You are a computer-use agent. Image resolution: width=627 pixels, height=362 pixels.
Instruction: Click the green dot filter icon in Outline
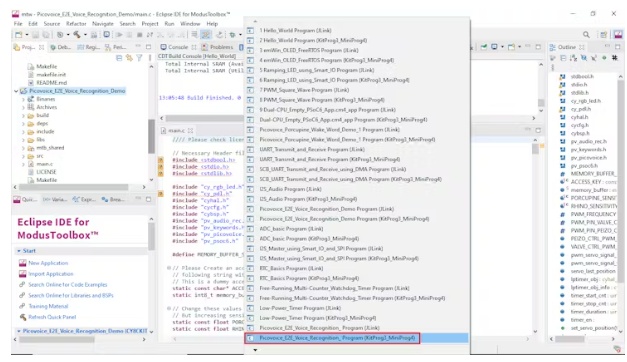(x=604, y=58)
